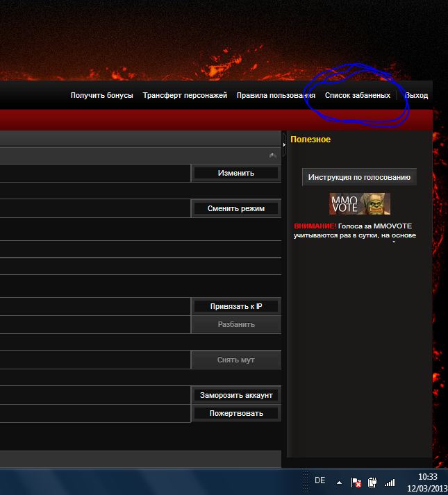Log out via the Выход link
448x495 pixels.
417,95
